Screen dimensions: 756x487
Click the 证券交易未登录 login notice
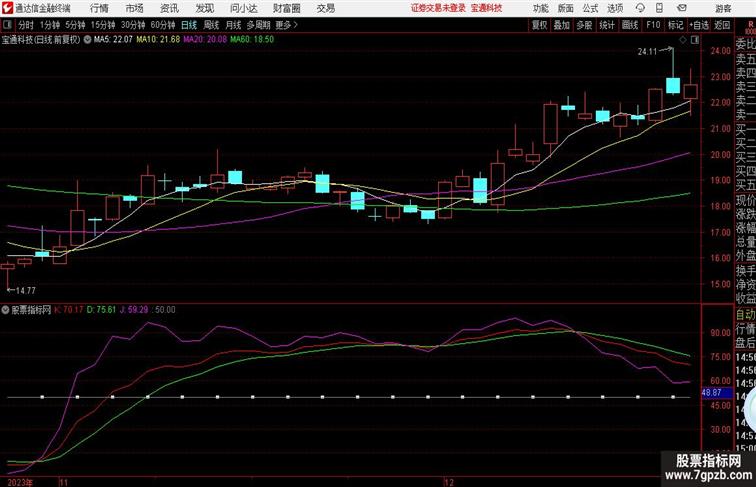[x=438, y=8]
